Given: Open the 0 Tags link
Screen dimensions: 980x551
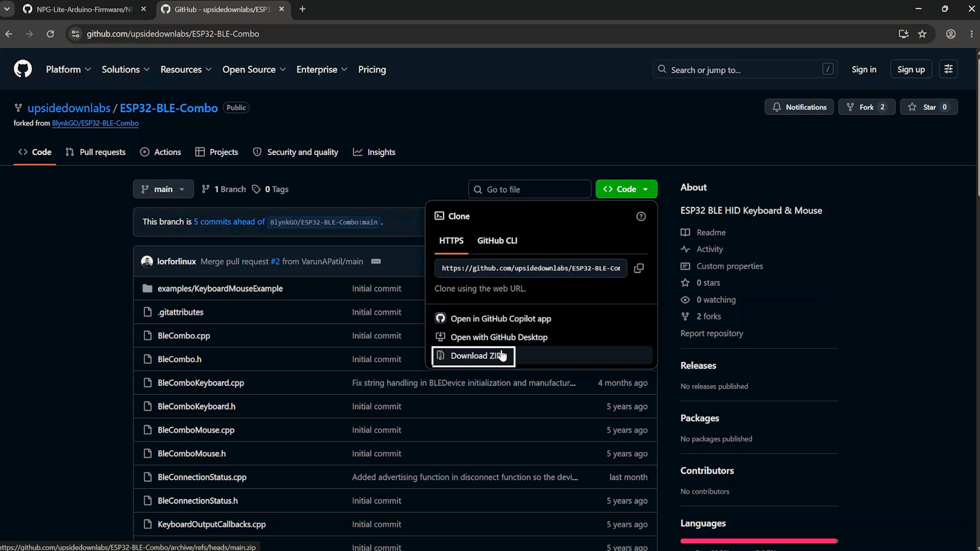Looking at the screenshot, I should pos(270,189).
